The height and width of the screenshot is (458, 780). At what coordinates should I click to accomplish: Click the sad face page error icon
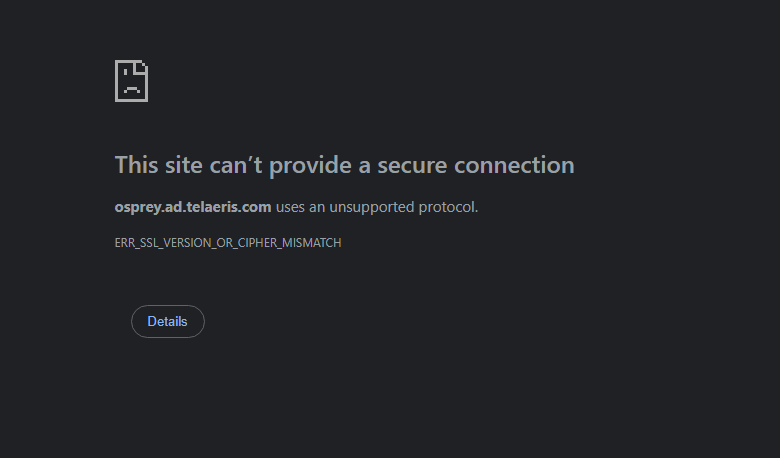(132, 81)
